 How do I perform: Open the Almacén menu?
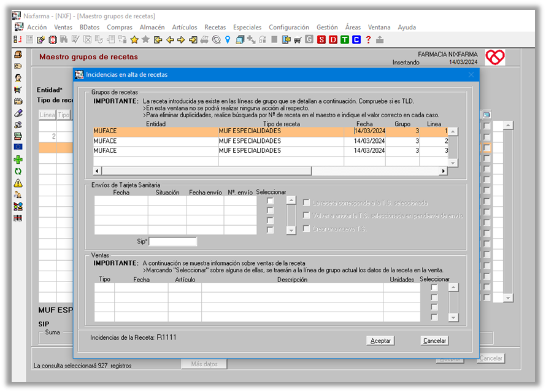pyautogui.click(x=152, y=27)
